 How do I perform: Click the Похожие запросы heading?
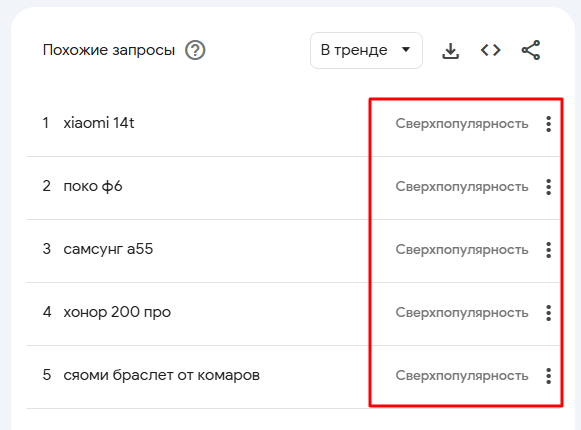pos(109,50)
